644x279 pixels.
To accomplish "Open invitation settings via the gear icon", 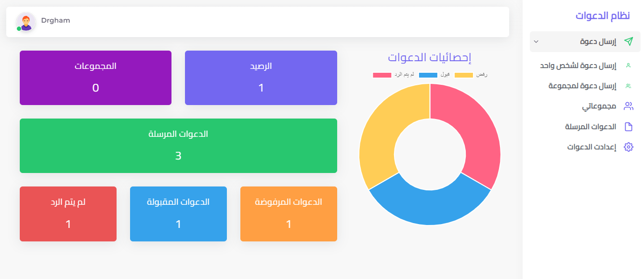I will [629, 146].
